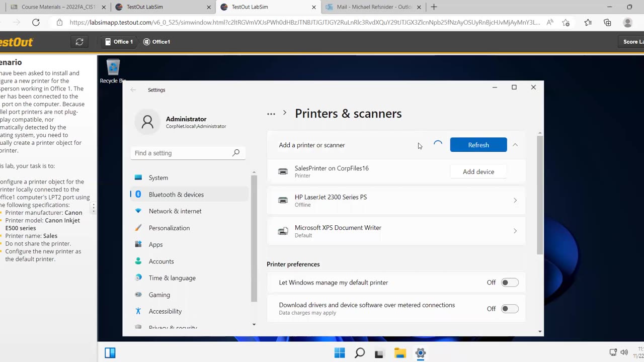Open the Windows Start button on taskbar

[x=340, y=353]
